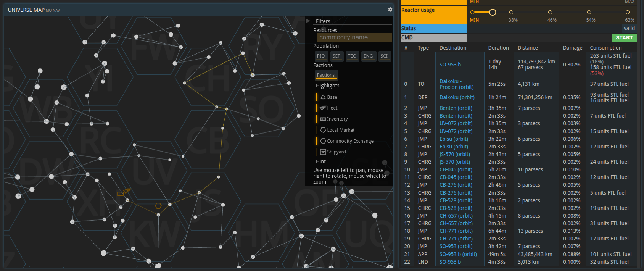
Task: Click the UNIVERSE MAP panel title
Action: tap(26, 10)
